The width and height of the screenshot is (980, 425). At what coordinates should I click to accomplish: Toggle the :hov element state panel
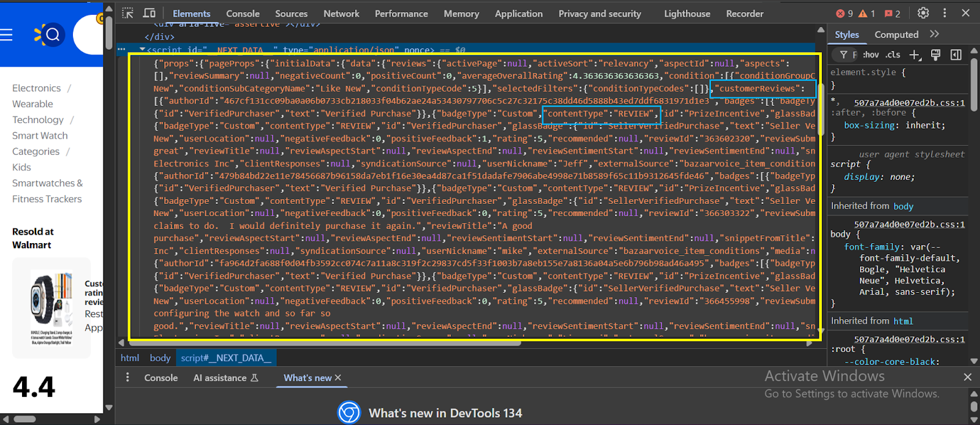(x=870, y=55)
